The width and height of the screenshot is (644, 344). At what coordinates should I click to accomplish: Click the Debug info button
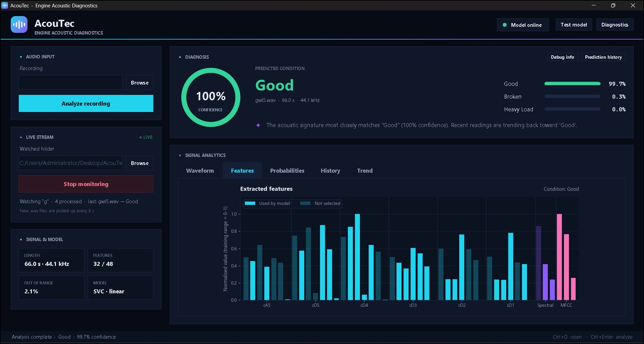(x=562, y=57)
